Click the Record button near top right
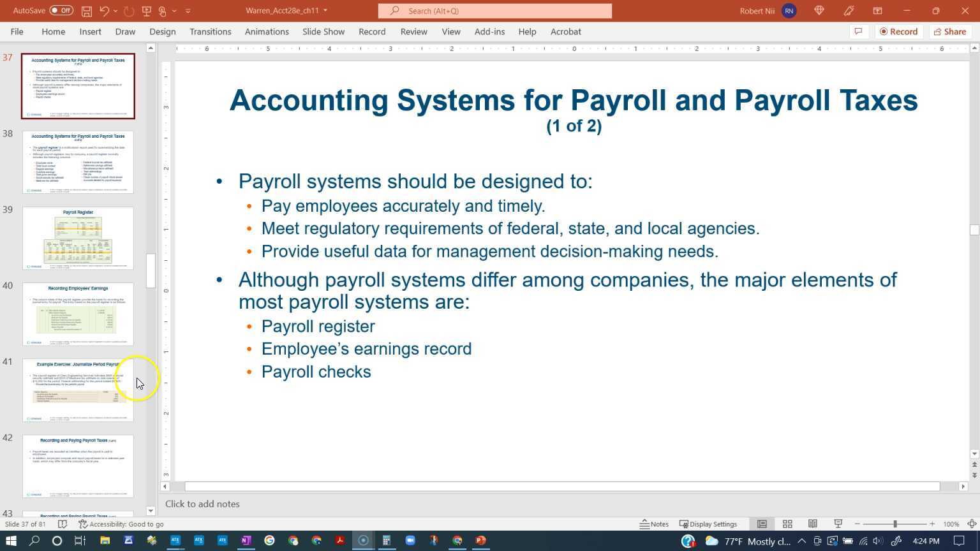 tap(899, 31)
